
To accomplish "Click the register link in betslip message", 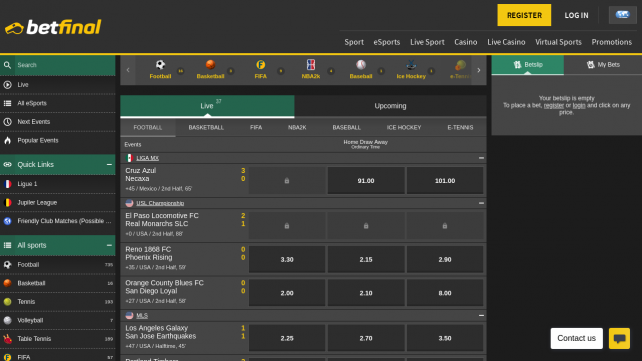I will click(554, 106).
